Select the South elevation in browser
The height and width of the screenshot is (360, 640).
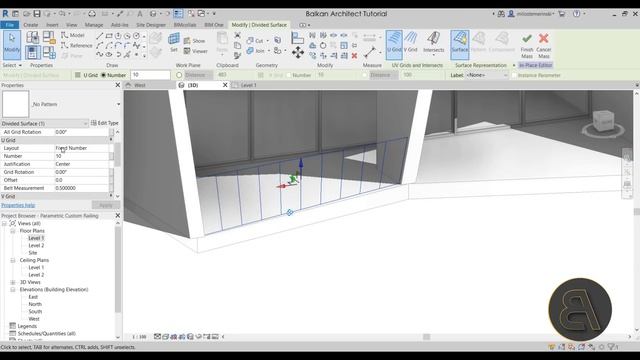(35, 312)
